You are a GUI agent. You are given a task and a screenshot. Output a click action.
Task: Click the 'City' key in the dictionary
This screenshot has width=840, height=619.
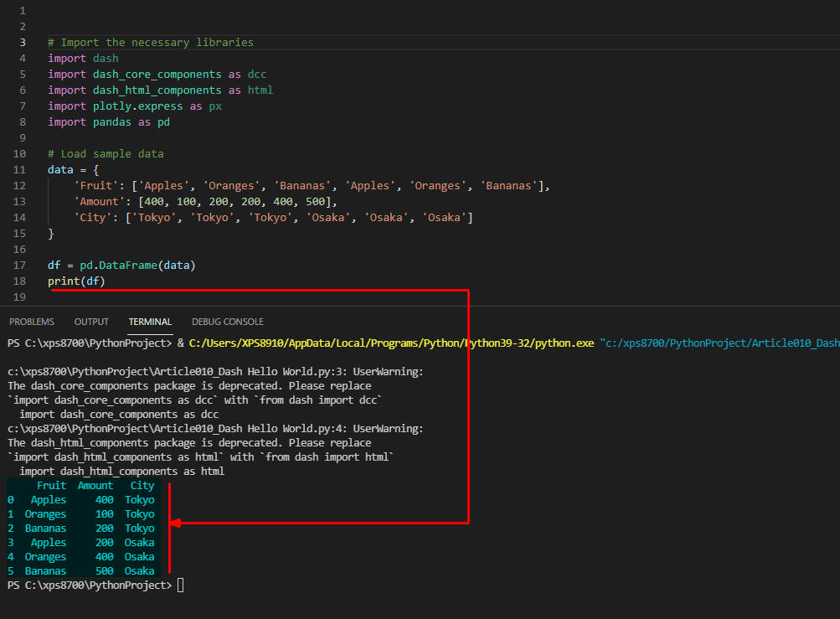(93, 218)
